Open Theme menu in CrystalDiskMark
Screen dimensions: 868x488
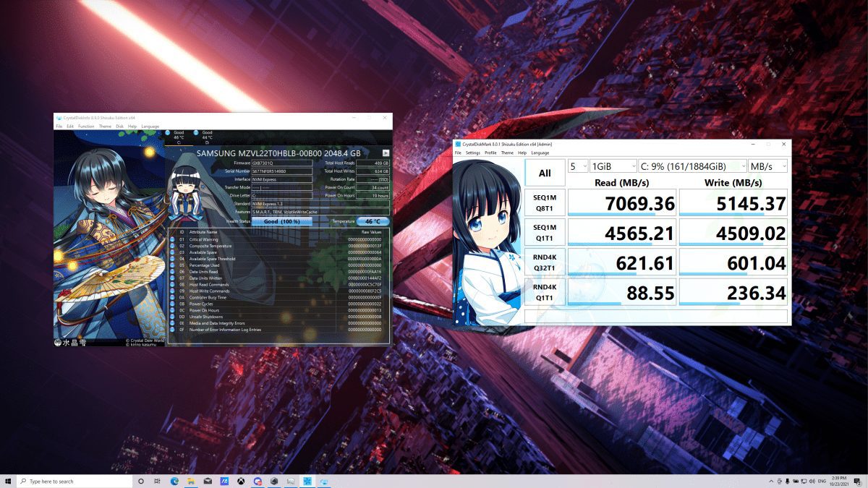(507, 153)
